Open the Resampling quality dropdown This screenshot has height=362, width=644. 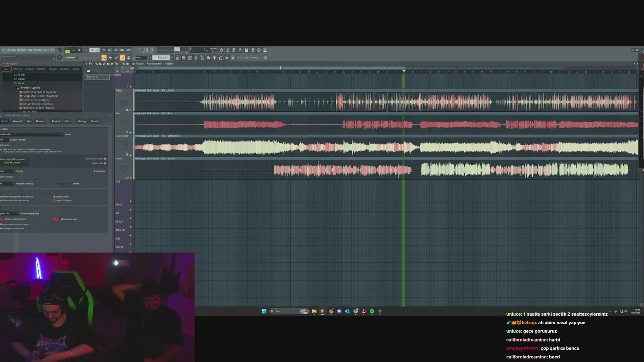click(x=9, y=213)
